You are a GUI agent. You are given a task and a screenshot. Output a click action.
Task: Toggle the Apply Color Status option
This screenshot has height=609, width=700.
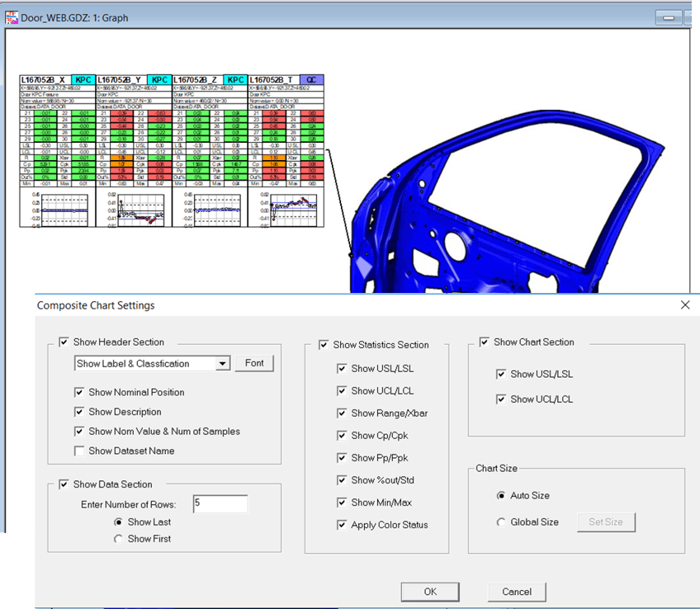tap(342, 524)
